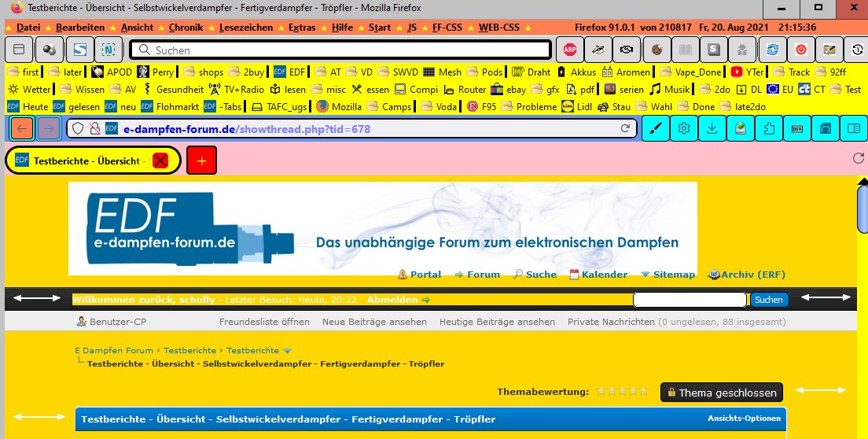The width and height of the screenshot is (868, 439).
Task: Open the downloads arrow icon
Action: (x=712, y=128)
